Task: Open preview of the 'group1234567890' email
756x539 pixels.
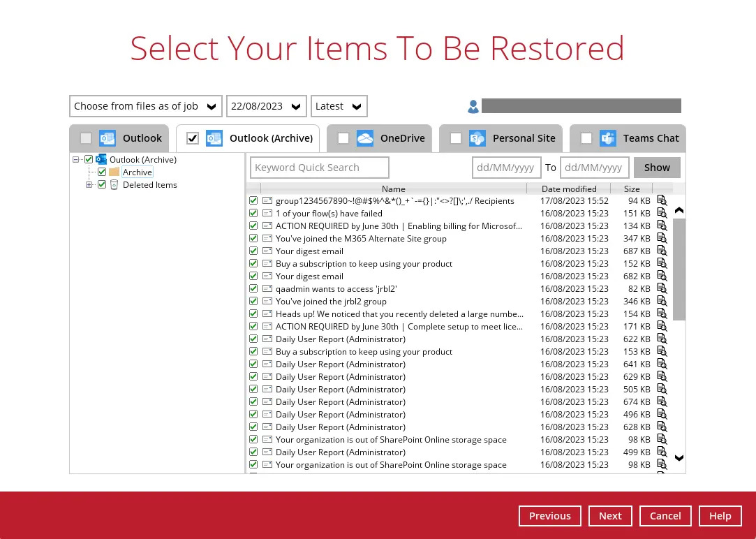Action: pyautogui.click(x=661, y=200)
